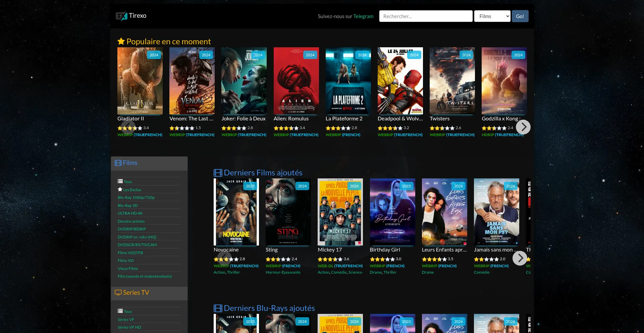Select Blu-Ray 1080p/720p category
Screen dimensions: 644x333
[136, 198]
